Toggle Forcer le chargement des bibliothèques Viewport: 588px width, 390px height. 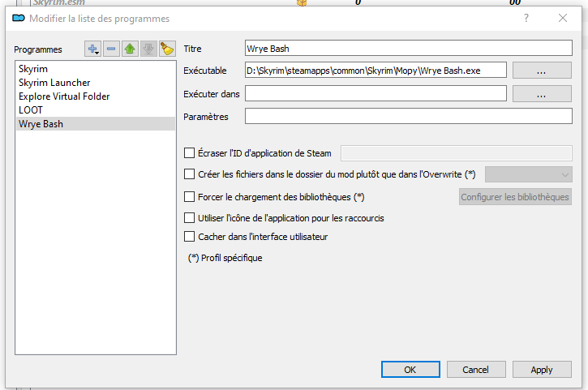coord(189,197)
